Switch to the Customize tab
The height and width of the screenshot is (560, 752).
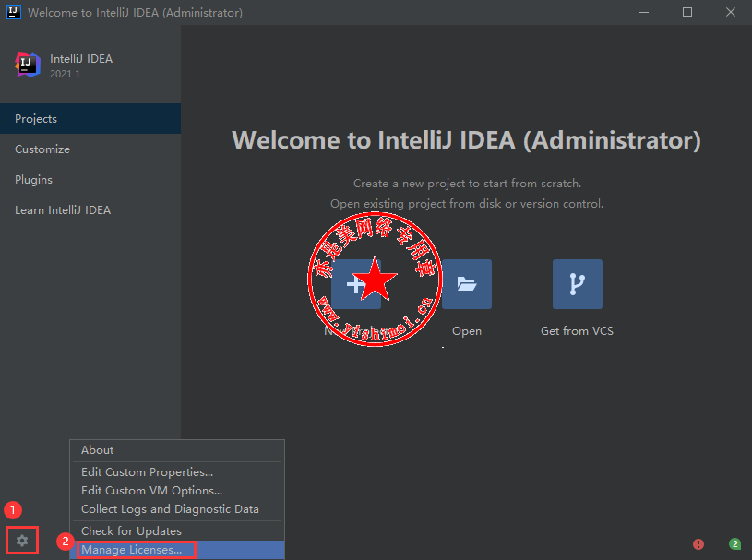click(42, 149)
